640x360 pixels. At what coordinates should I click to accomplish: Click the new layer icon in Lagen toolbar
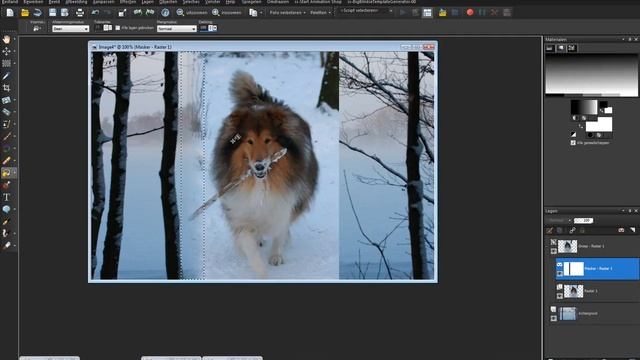[550, 231]
